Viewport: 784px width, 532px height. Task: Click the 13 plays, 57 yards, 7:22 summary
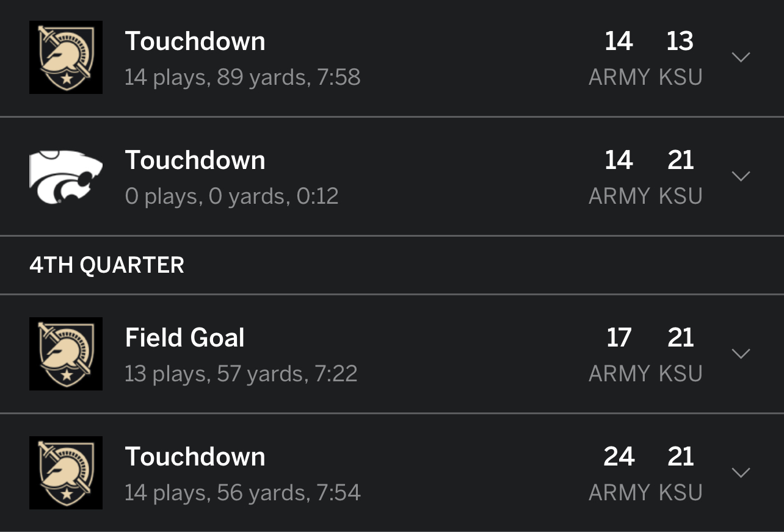click(x=241, y=373)
